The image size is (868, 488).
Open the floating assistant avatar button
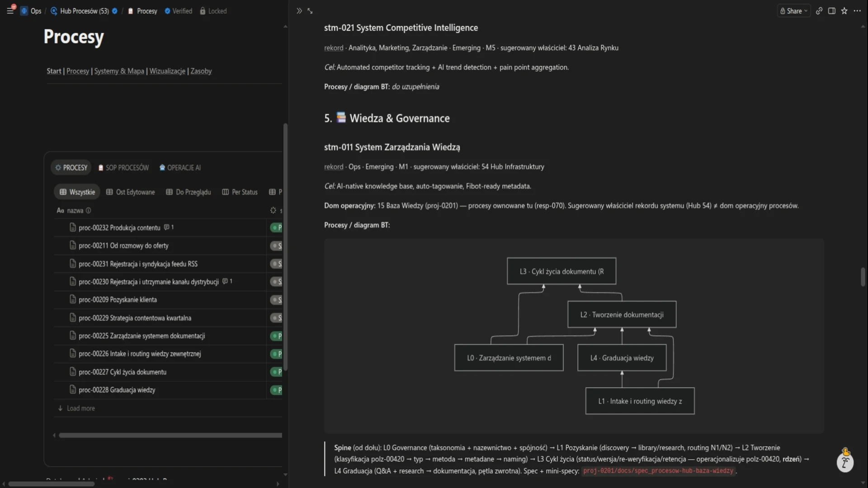845,461
